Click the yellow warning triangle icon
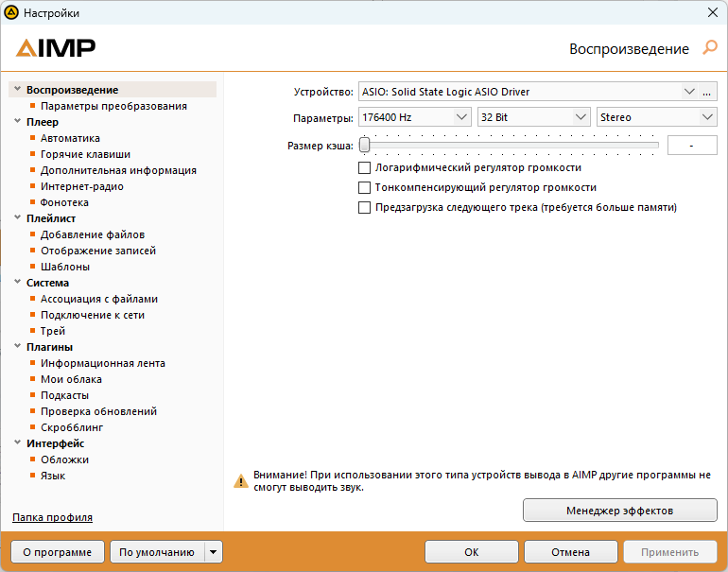This screenshot has height=572, width=728. pos(240,481)
